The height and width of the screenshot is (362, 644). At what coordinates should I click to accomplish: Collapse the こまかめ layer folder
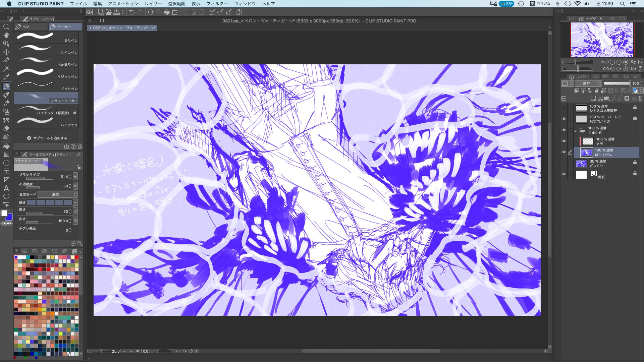[x=576, y=130]
